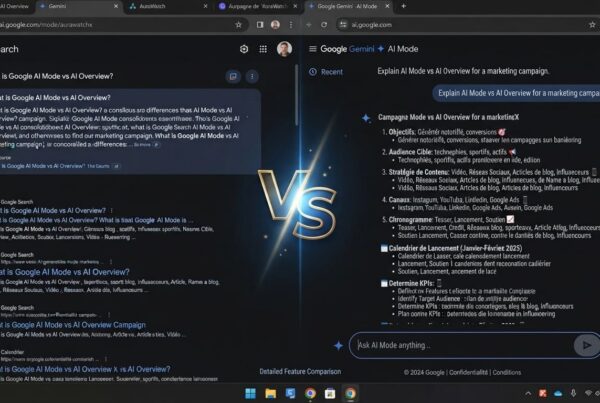Image resolution: width=600 pixels, height=403 pixels.
Task: Open the Google account avatar on search page
Action: pos(284,49)
